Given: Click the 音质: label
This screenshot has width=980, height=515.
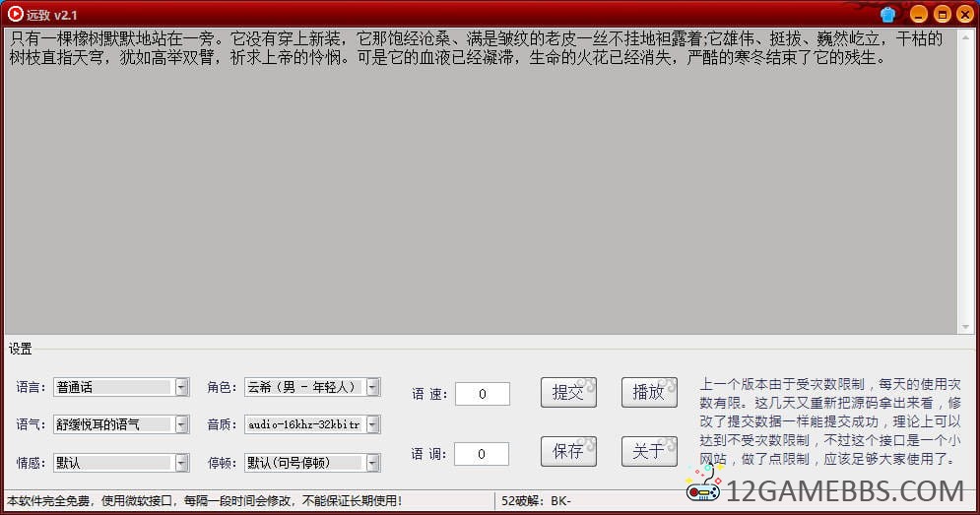Looking at the screenshot, I should [x=222, y=425].
